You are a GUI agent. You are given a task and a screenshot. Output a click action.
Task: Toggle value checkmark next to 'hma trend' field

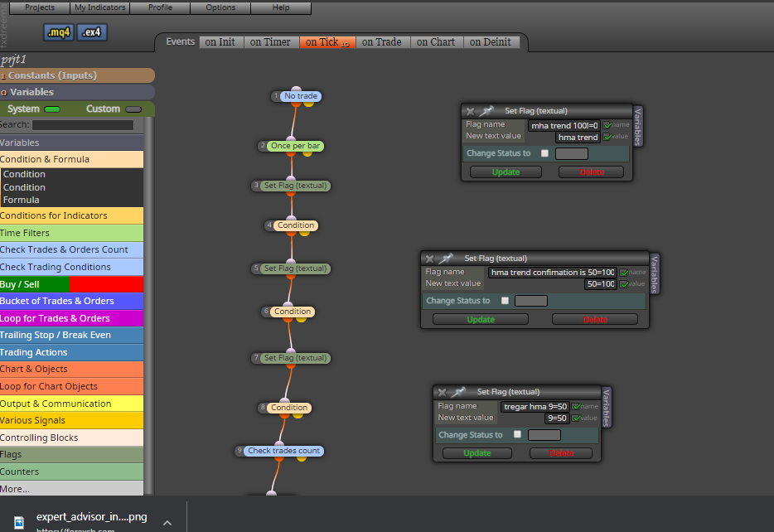point(608,137)
